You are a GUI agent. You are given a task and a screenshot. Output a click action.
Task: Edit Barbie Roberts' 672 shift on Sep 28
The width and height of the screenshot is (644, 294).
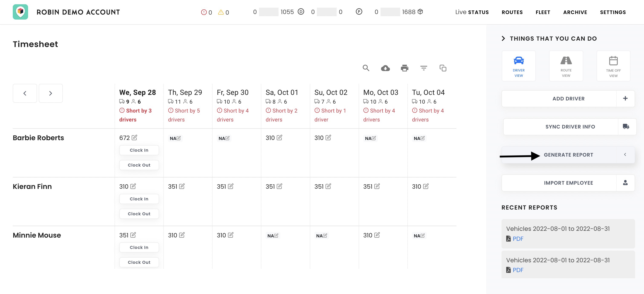click(x=134, y=138)
